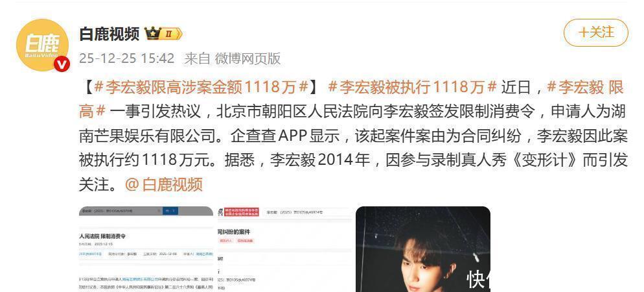Open the 微博网页版 source link
The height and width of the screenshot is (292, 644).
click(247, 58)
